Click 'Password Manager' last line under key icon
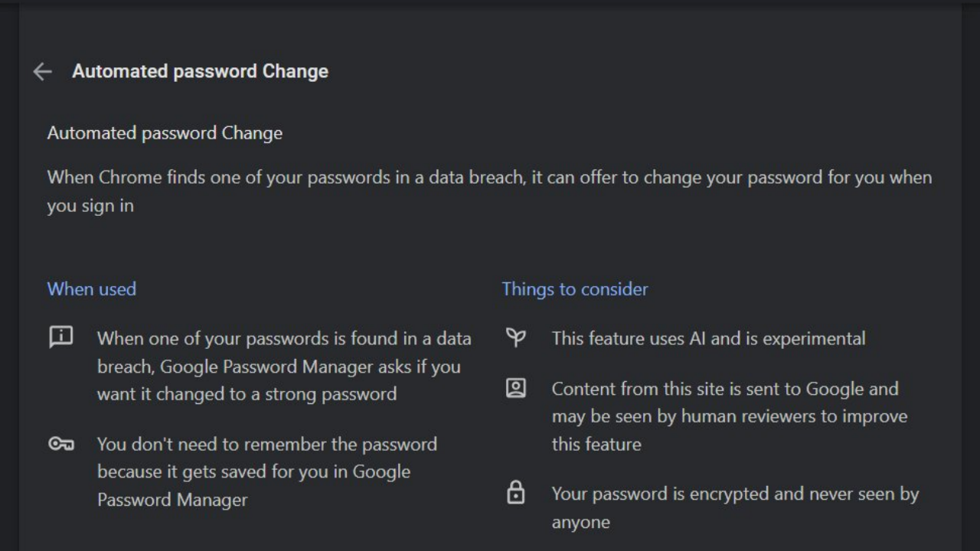980x551 pixels. point(172,500)
